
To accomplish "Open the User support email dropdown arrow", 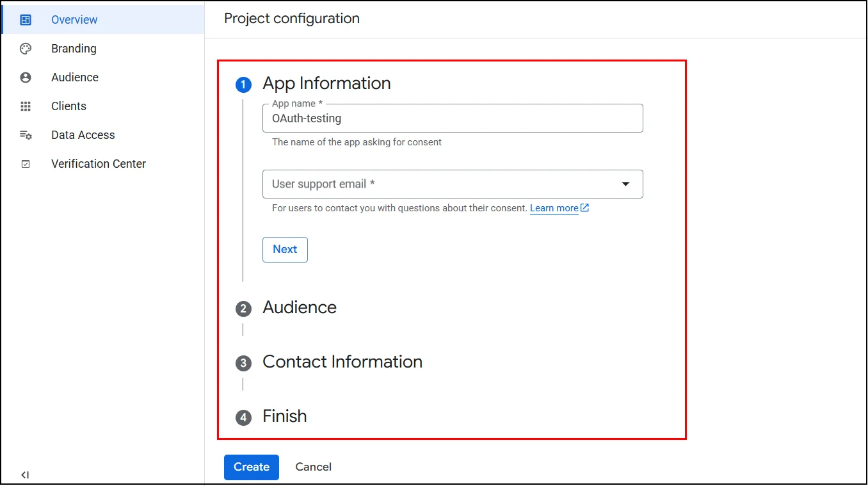I will (x=626, y=184).
